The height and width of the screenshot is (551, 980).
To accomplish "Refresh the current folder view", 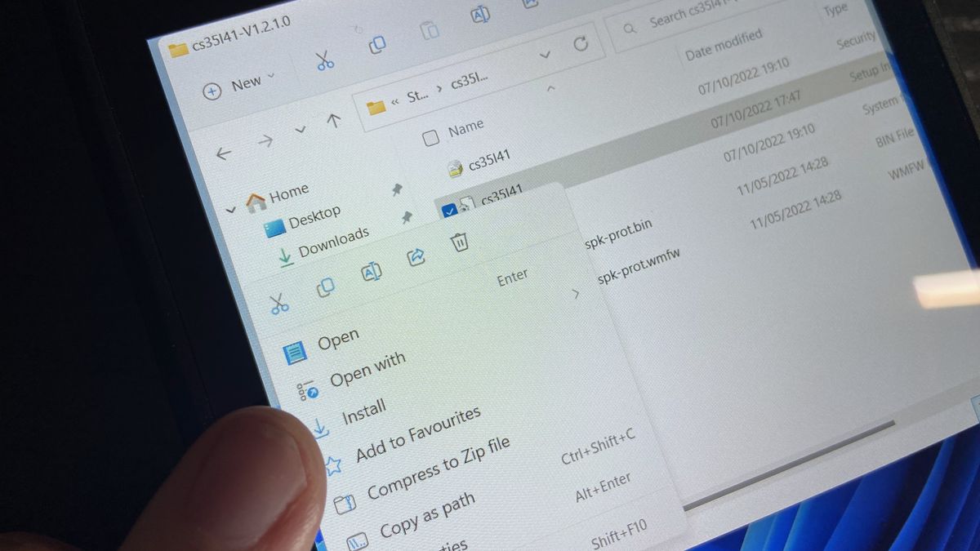I will [581, 44].
